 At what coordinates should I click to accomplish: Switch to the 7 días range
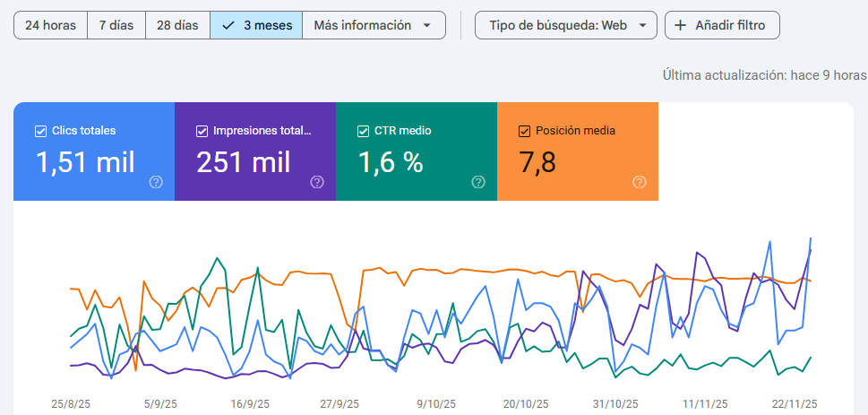[x=116, y=25]
